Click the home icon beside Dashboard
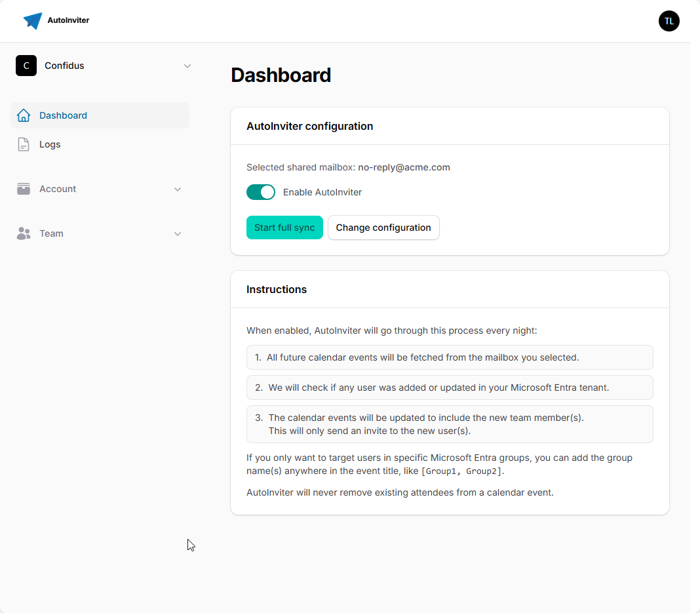 click(x=24, y=115)
